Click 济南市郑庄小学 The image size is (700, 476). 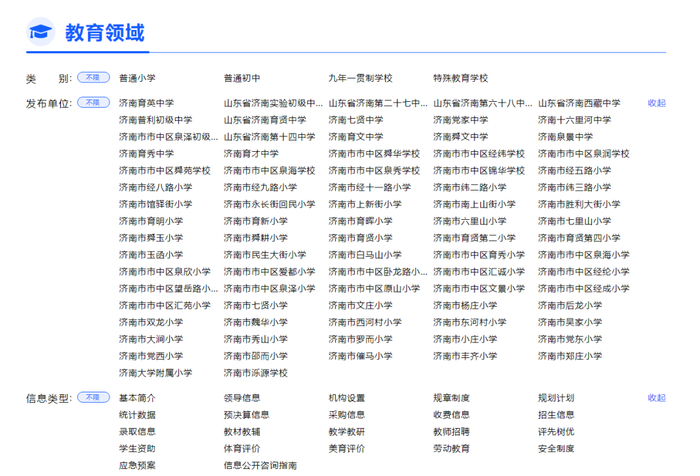(570, 356)
